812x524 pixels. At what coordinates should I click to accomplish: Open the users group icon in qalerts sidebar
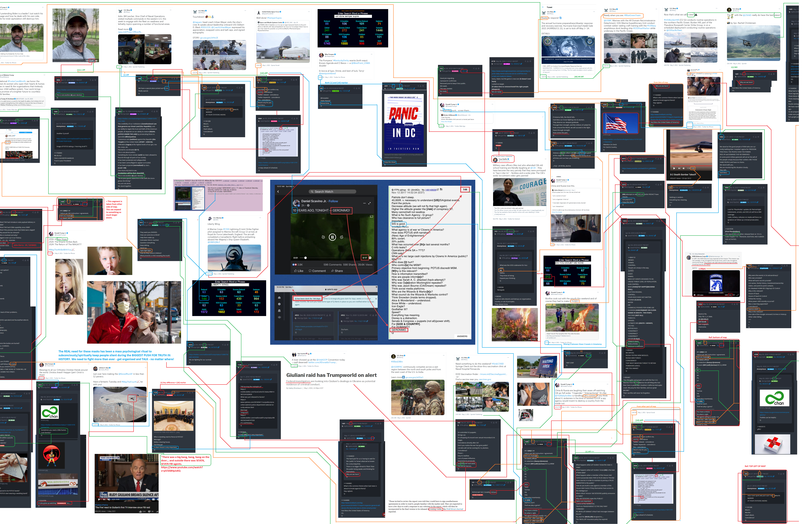pos(279,317)
